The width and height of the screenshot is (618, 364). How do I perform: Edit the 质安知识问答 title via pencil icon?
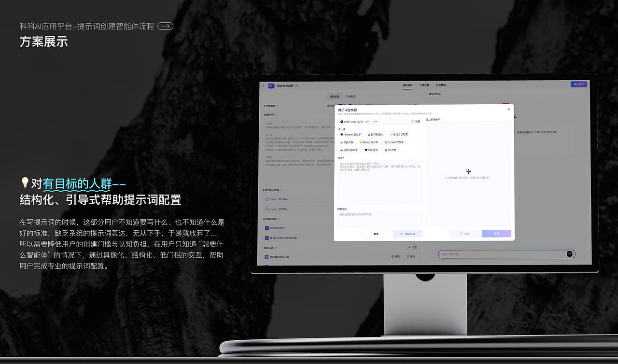click(296, 85)
